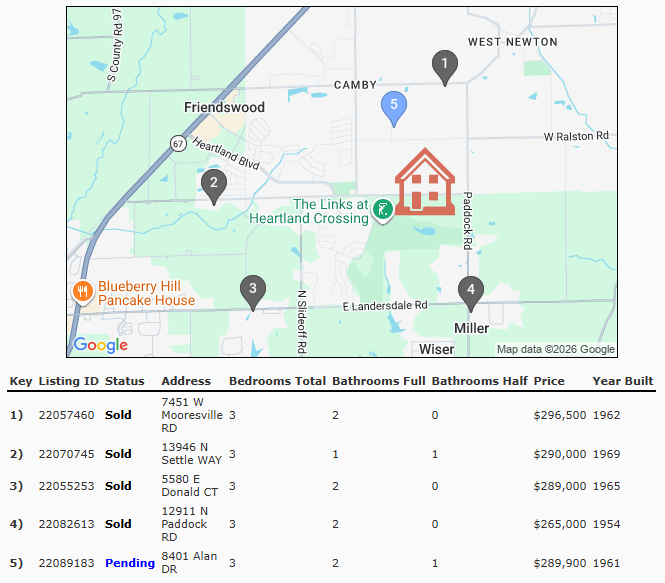Click map marker pin number 2
This screenshot has width=665, height=583.
214,187
